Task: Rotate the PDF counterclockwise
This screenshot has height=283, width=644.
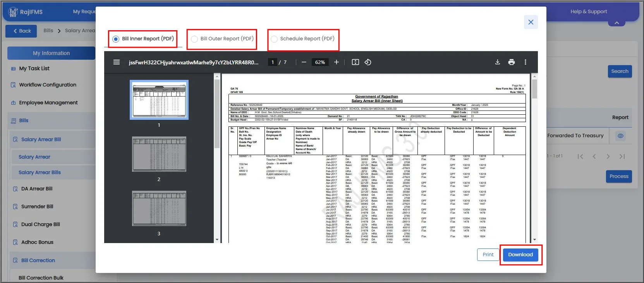Action: 368,62
